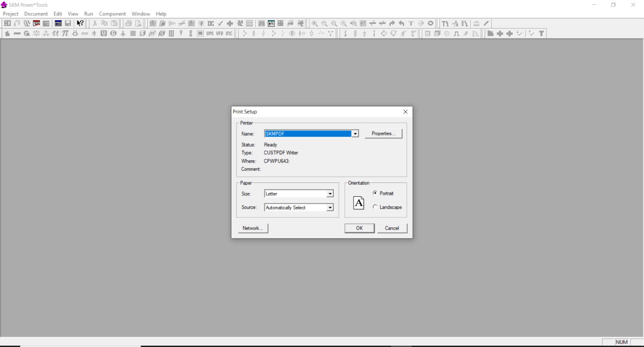Viewport: 644px width, 347px height.
Task: Click the 'CPWPU643:' location text
Action: pos(277,161)
